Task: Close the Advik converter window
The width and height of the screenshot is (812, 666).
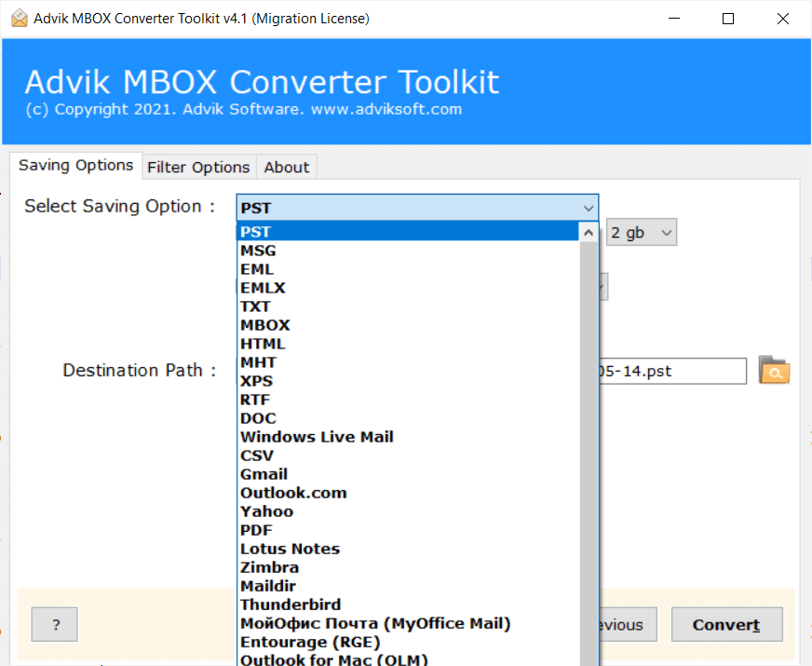Action: (x=782, y=19)
